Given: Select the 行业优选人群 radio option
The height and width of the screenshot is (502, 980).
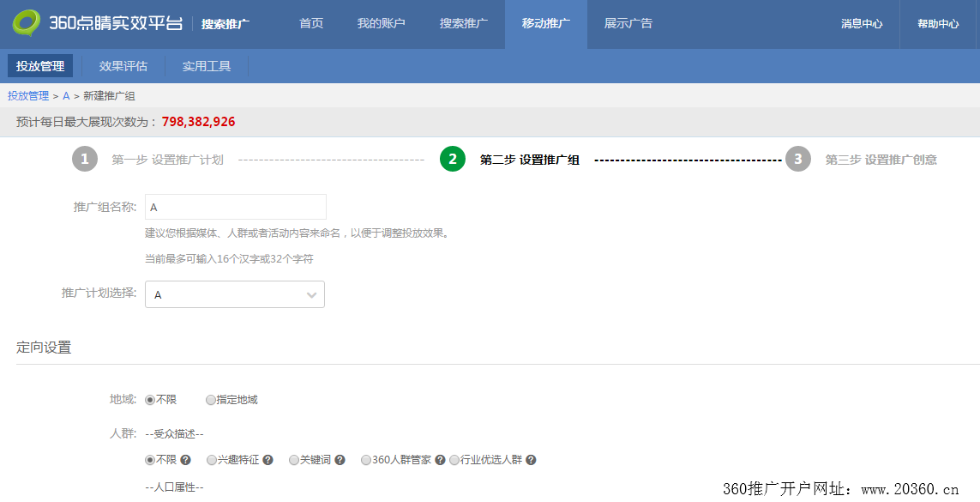Looking at the screenshot, I should coord(454,460).
